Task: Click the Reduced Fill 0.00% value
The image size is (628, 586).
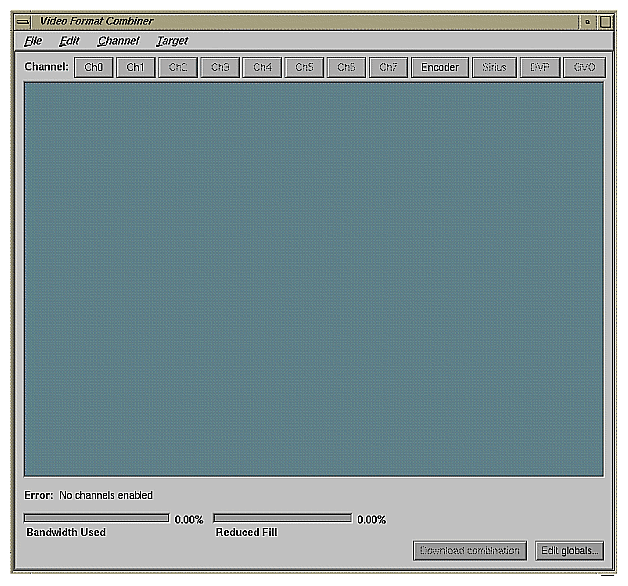Action: click(372, 520)
